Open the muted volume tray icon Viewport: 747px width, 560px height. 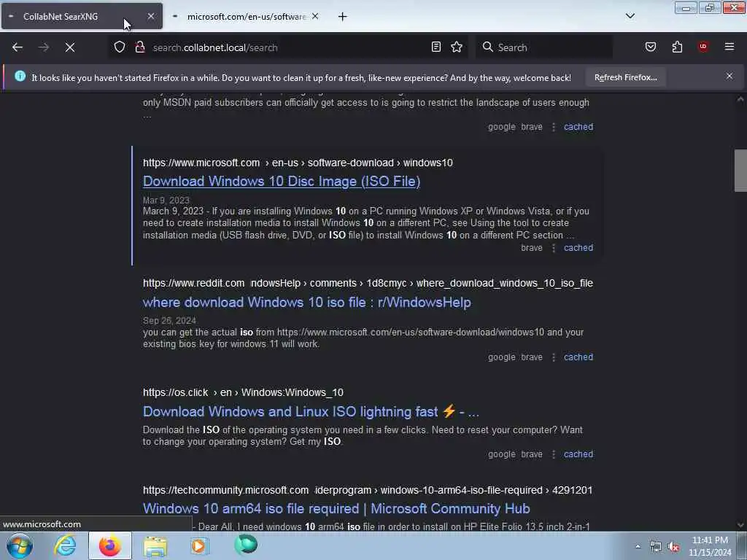(x=673, y=547)
